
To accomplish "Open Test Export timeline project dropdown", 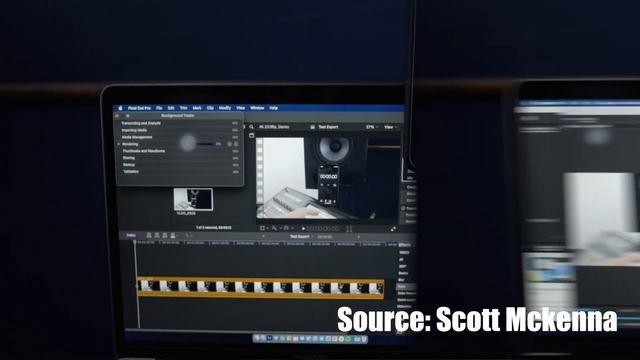I will coord(301,236).
